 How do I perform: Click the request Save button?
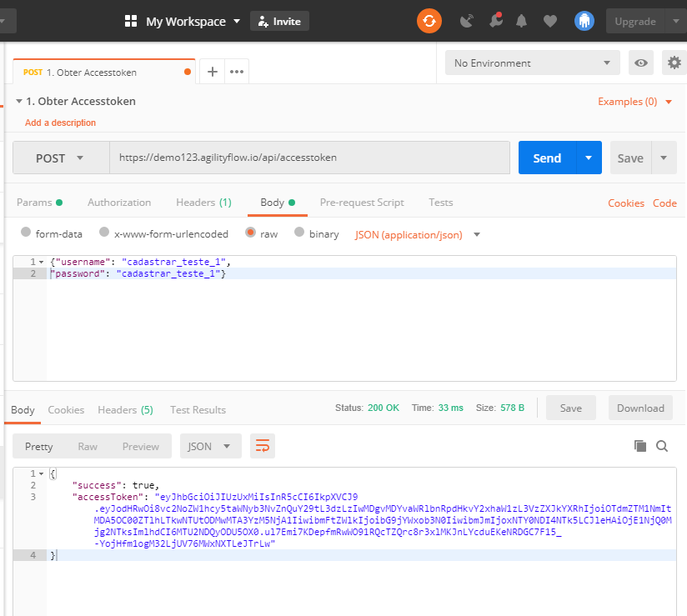(631, 158)
